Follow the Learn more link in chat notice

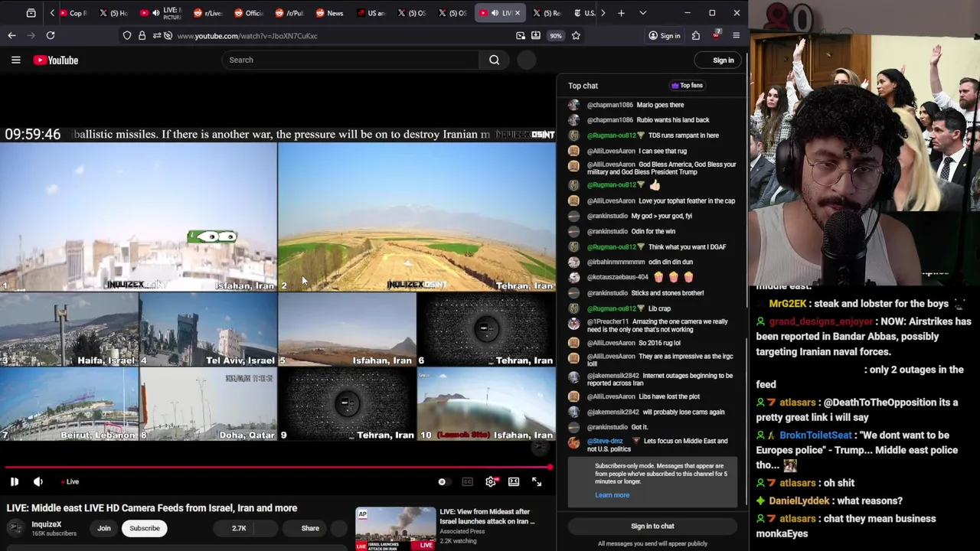pyautogui.click(x=612, y=495)
